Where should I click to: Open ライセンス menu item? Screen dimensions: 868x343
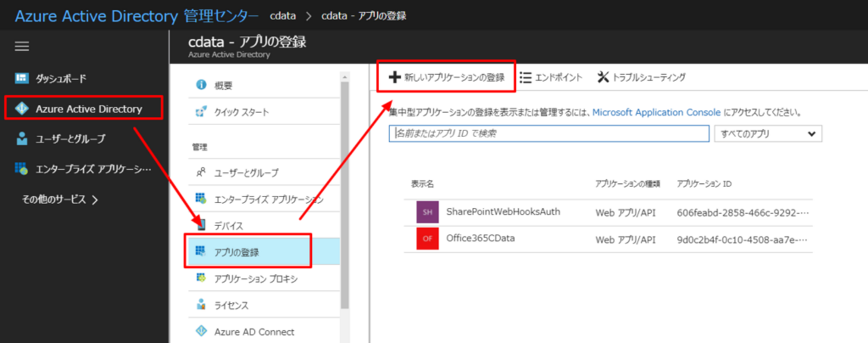(x=231, y=306)
